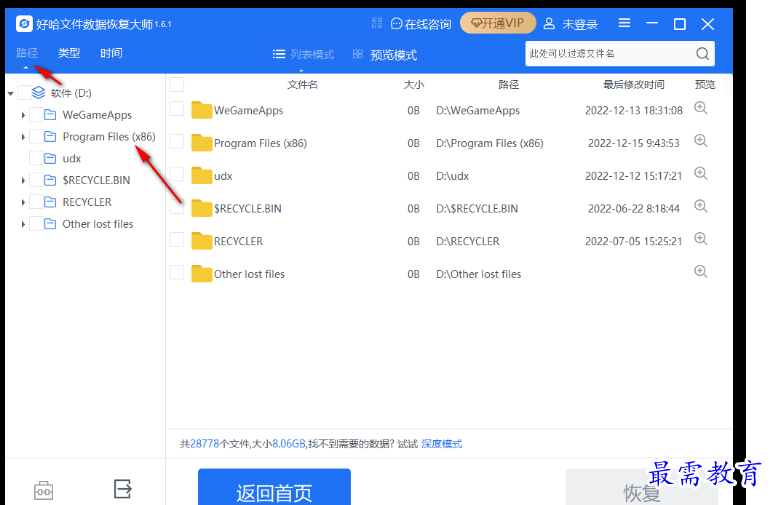770x505 pixels.
Task: Expand $RECYCLE.BIN tree node
Action: coord(23,180)
